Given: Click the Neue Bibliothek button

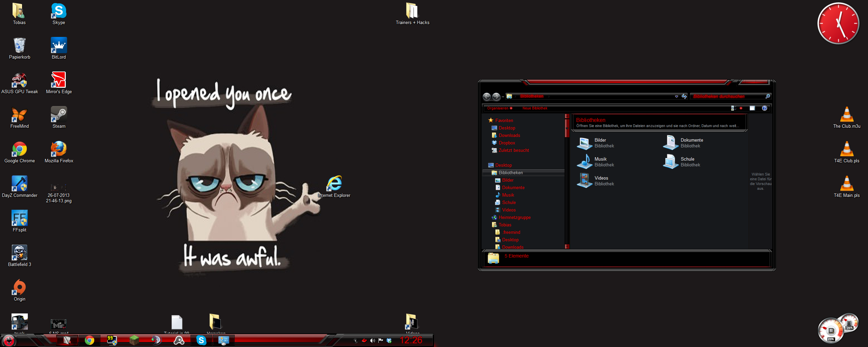Looking at the screenshot, I should point(535,108).
